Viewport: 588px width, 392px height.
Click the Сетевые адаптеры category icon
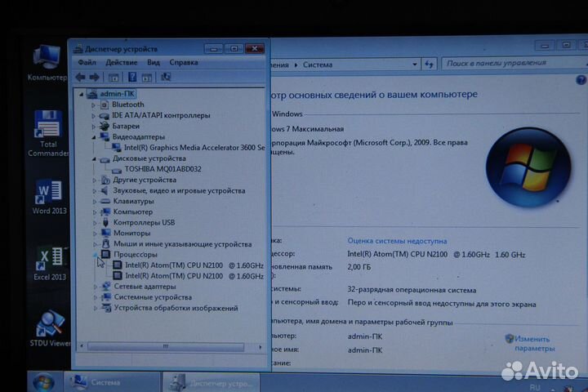pos(106,287)
